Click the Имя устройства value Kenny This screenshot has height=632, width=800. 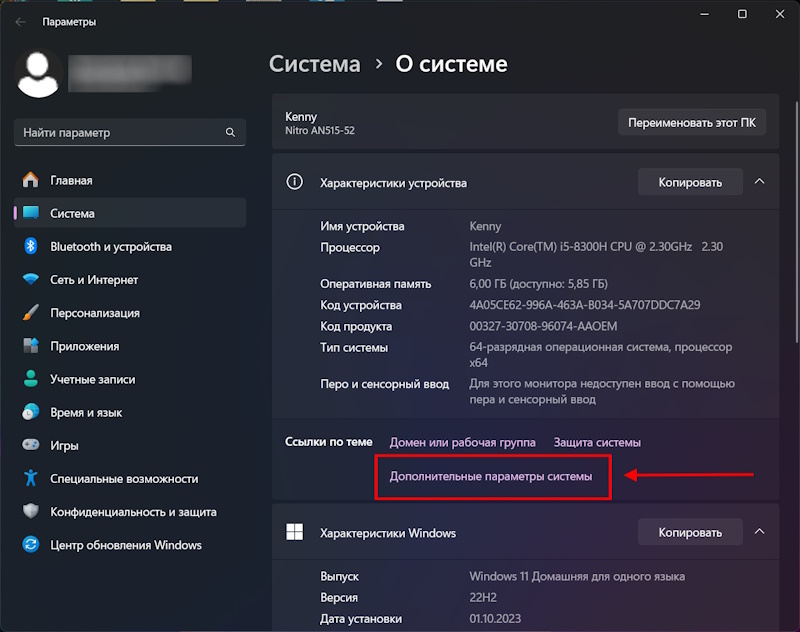click(485, 226)
